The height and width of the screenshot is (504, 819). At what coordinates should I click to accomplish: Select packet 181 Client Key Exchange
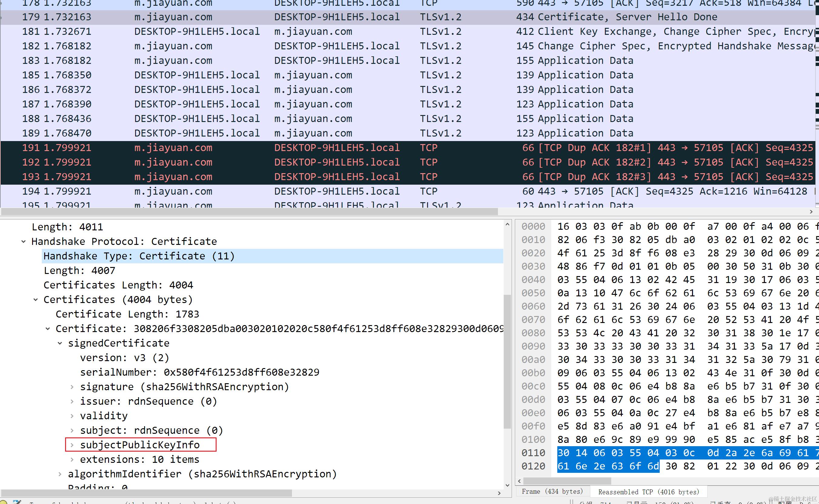(x=407, y=32)
